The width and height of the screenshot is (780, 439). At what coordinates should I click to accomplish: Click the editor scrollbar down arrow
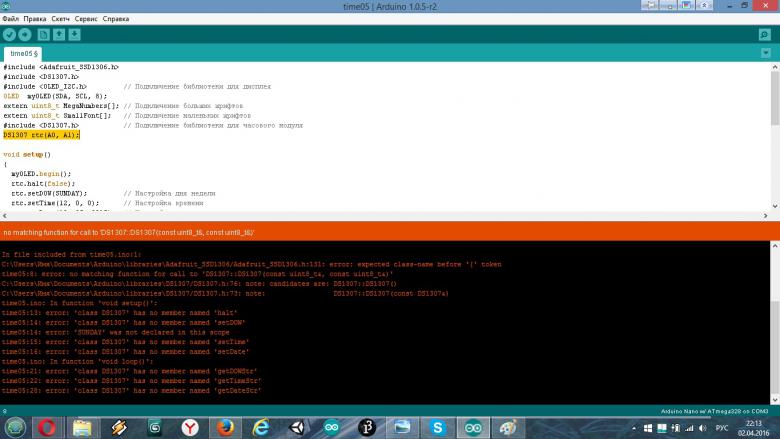point(775,206)
